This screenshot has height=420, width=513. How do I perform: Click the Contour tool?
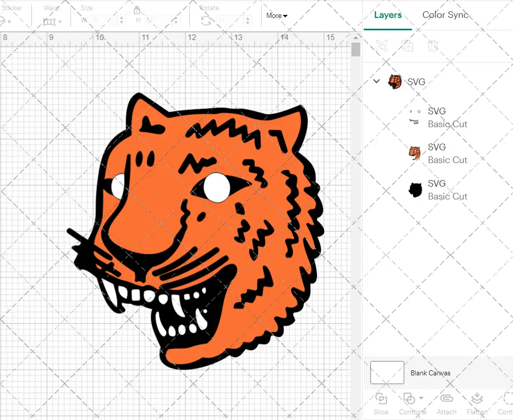(x=505, y=404)
